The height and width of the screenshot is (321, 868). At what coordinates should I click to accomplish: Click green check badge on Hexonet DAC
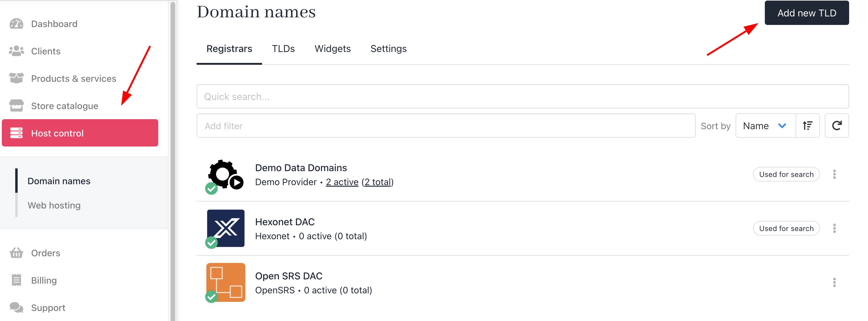tap(211, 242)
